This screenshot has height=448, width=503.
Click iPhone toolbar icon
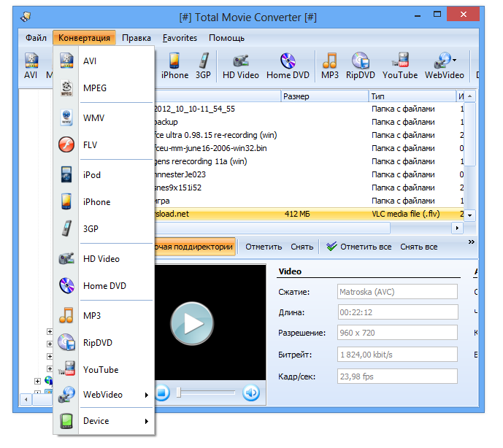coord(174,66)
